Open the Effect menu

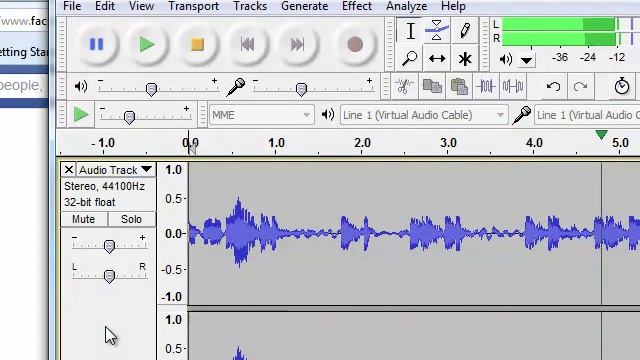tap(357, 6)
